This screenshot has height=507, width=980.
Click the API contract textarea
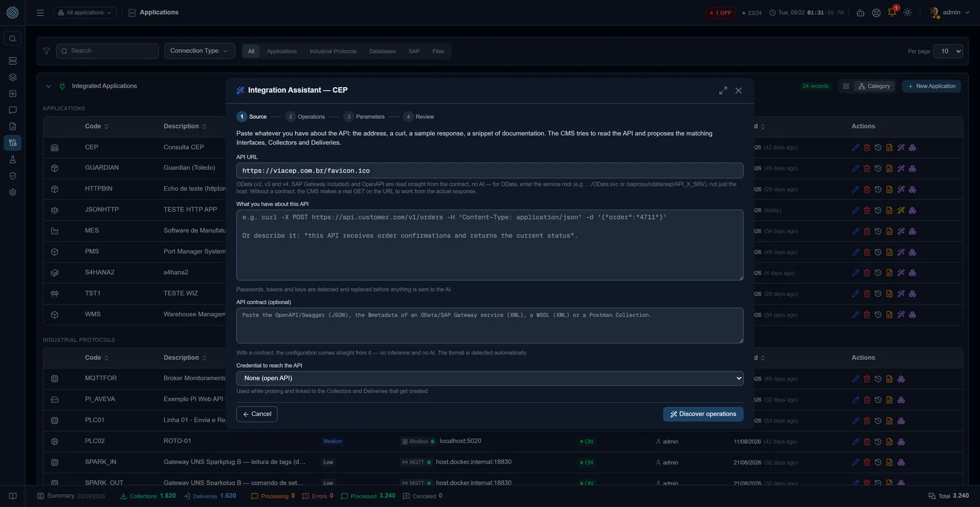tap(490, 326)
